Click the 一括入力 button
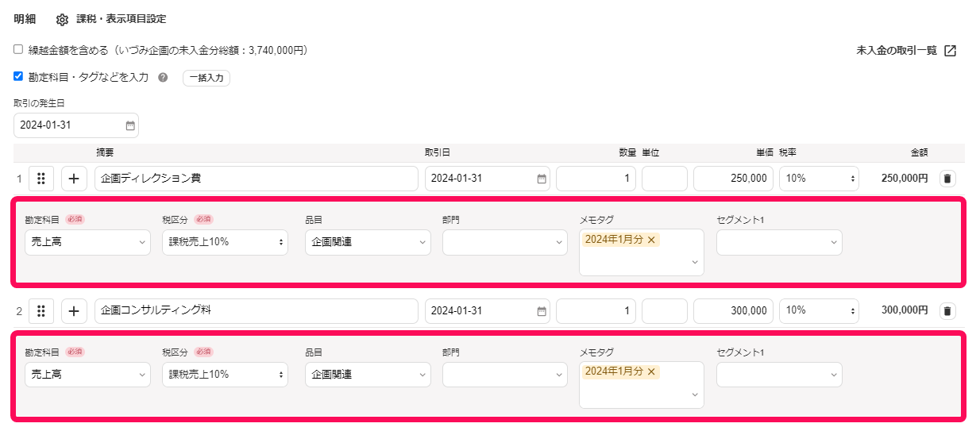This screenshot has width=980, height=431. click(206, 78)
